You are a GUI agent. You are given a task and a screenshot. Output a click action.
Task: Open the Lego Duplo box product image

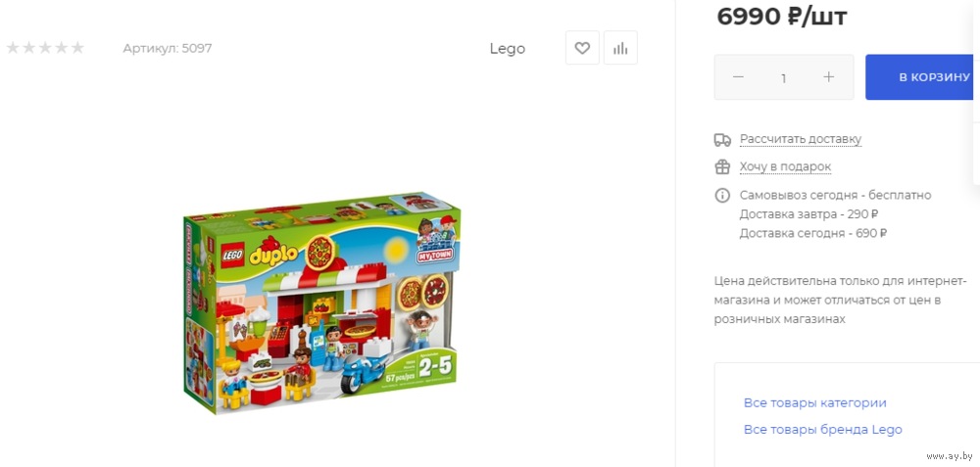pyautogui.click(x=322, y=304)
